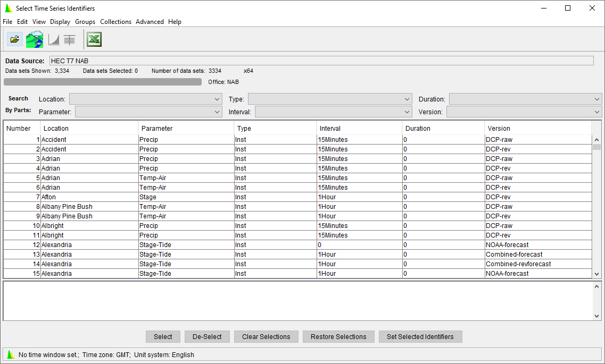The height and width of the screenshot is (364, 605).
Task: Click the Select button
Action: [163, 337]
